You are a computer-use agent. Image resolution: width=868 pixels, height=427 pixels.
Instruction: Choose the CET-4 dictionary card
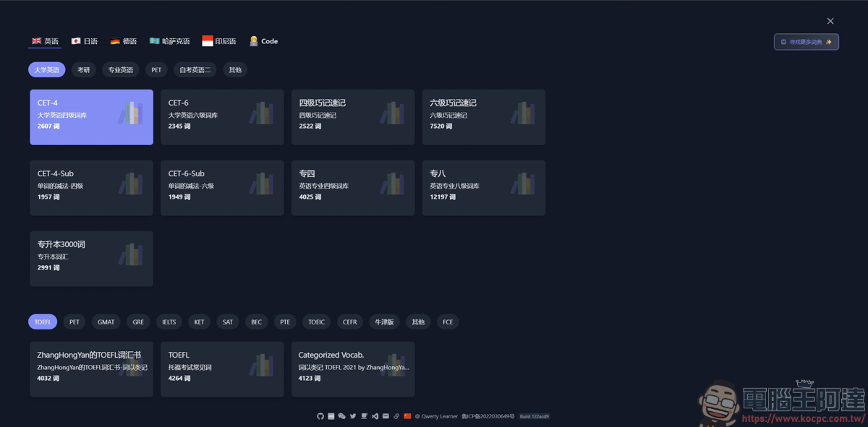pyautogui.click(x=91, y=117)
